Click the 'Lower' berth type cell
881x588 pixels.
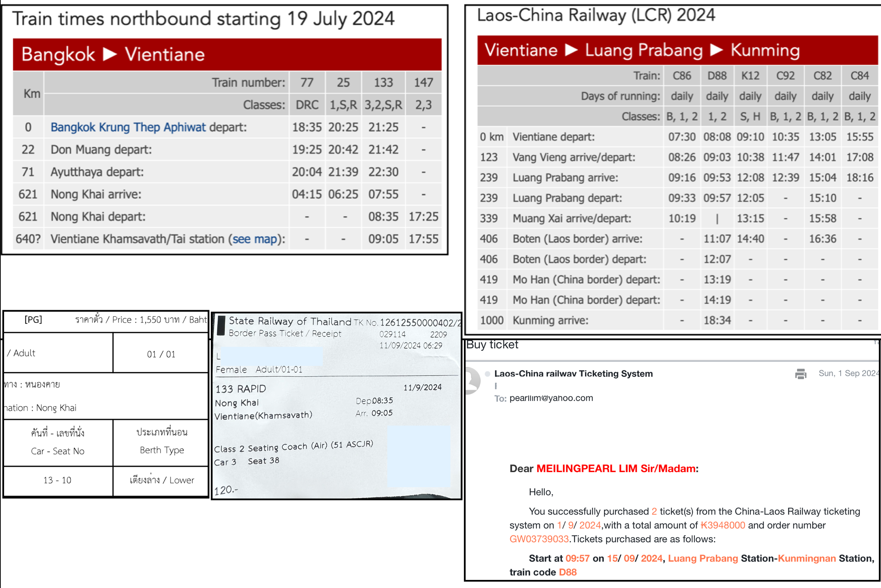click(162, 480)
